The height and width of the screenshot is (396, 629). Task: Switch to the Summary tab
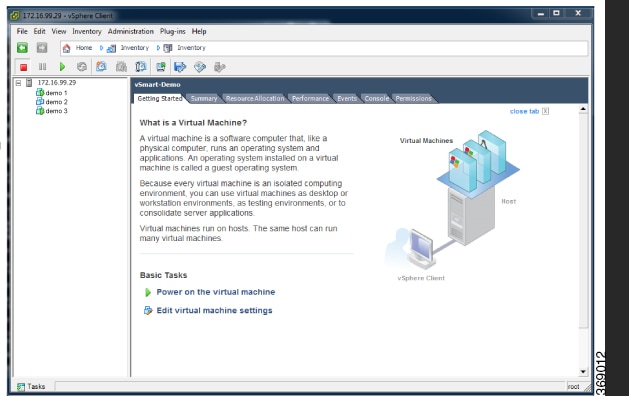click(204, 98)
